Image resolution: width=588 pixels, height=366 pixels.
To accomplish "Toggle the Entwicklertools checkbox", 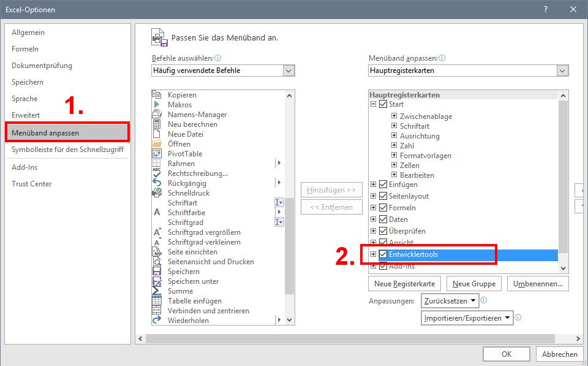I will [x=383, y=254].
